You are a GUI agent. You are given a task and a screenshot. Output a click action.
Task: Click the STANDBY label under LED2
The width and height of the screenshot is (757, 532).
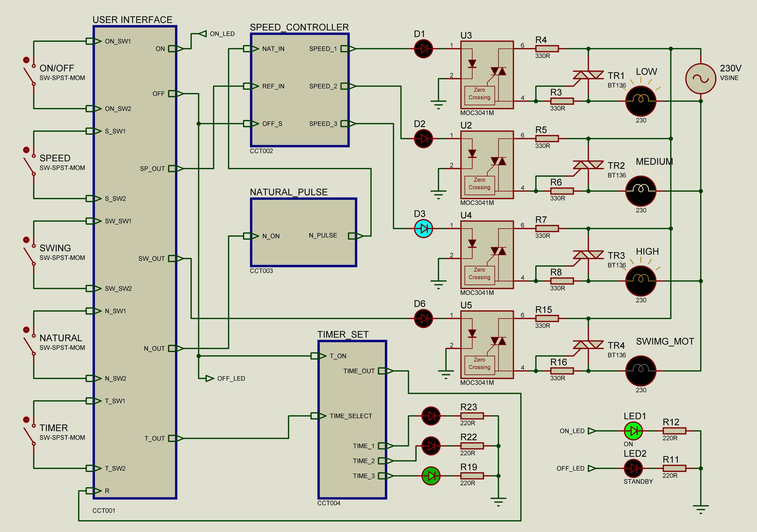click(x=638, y=482)
